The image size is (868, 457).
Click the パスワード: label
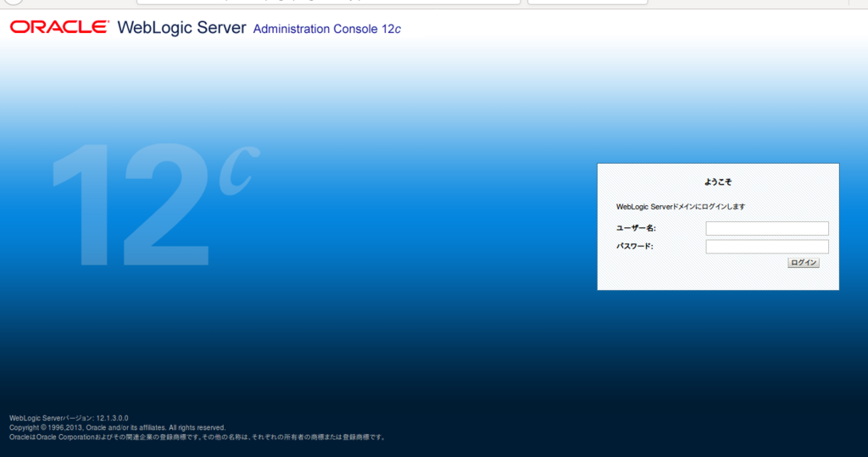coord(634,247)
